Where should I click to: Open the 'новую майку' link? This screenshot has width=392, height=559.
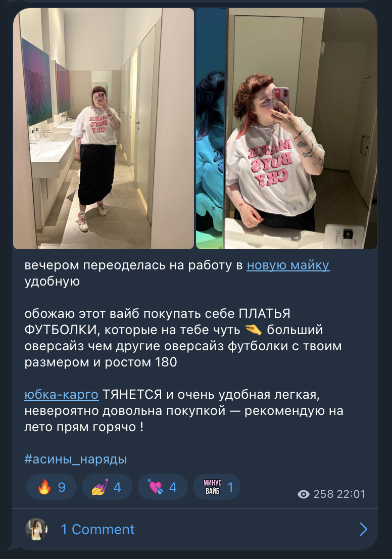coord(288,265)
